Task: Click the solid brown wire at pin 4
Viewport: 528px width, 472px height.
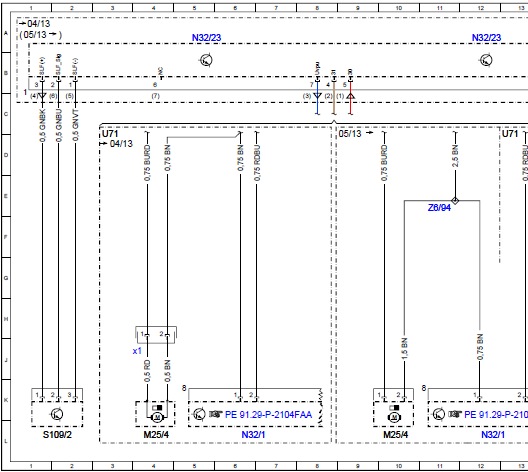Action: tap(334, 98)
